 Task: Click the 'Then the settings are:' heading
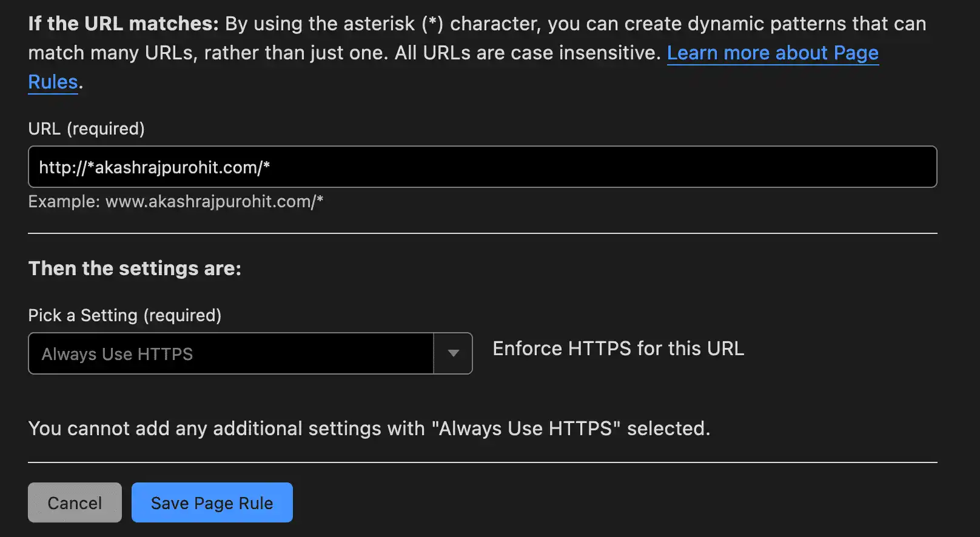[x=135, y=268]
